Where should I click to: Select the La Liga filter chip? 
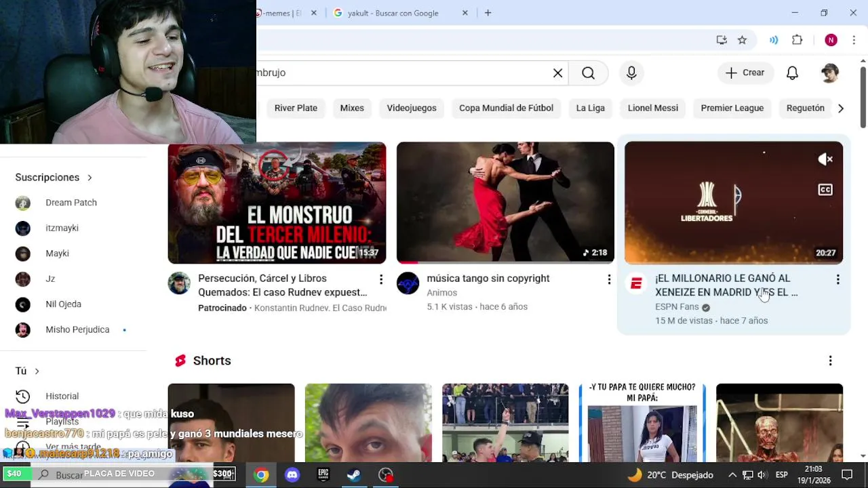[590, 108]
